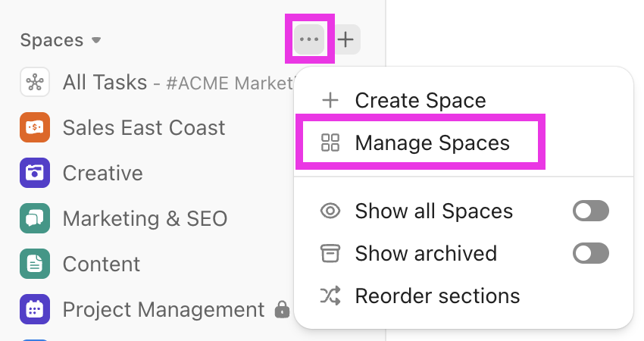This screenshot has width=644, height=341.
Task: Click the orange Sales East Coast icon
Action: [35, 128]
